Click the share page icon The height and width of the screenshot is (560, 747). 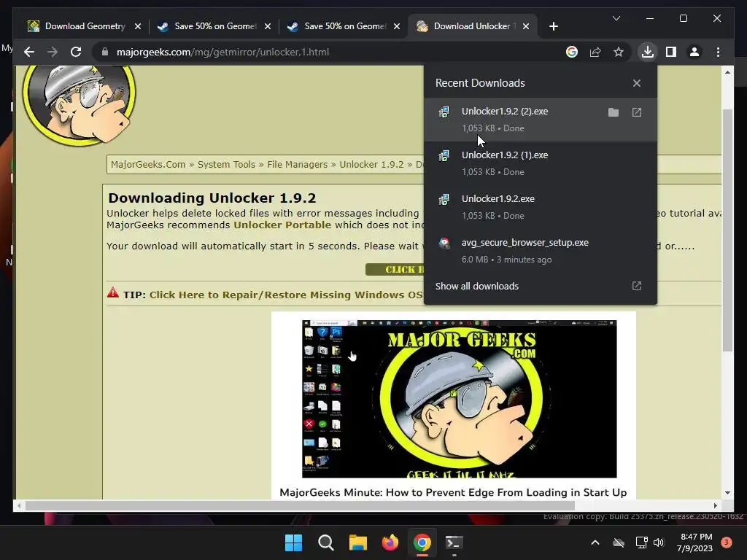click(x=595, y=52)
